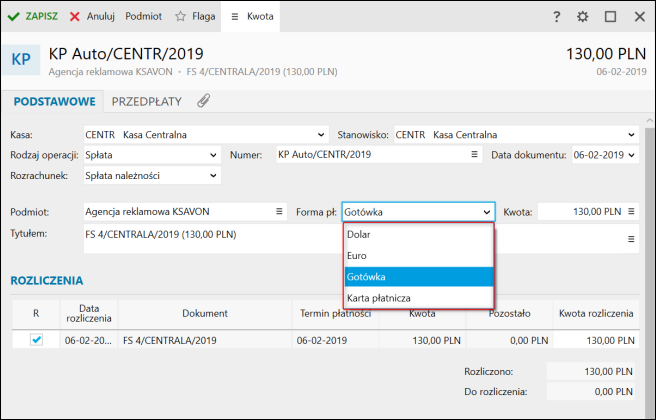Click the Kwota amount input field
656x420 pixels.
[580, 212]
